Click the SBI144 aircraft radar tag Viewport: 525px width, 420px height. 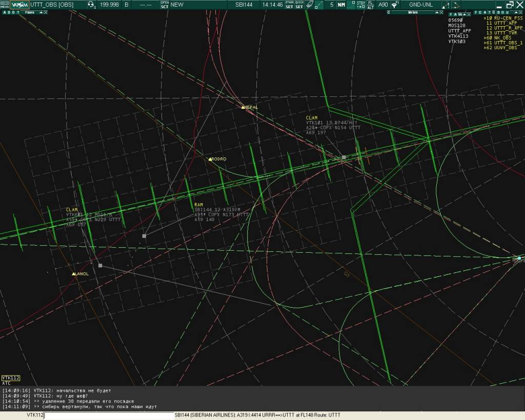[221, 212]
